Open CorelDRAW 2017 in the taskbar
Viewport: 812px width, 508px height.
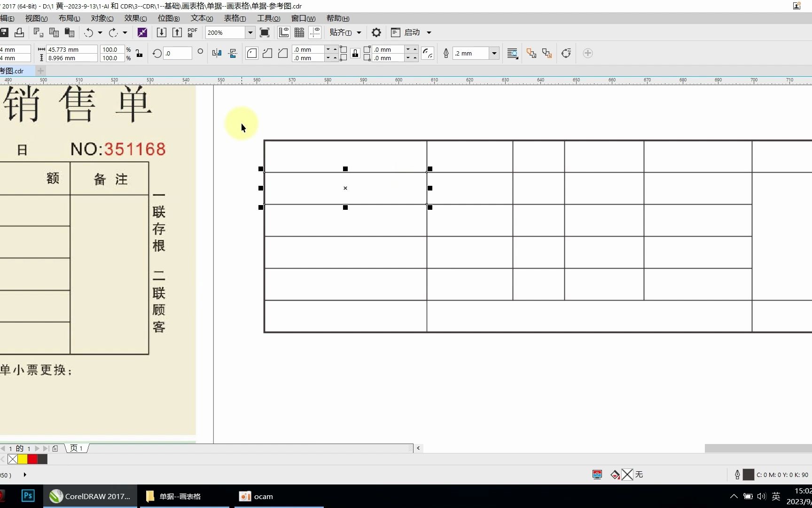click(x=90, y=496)
